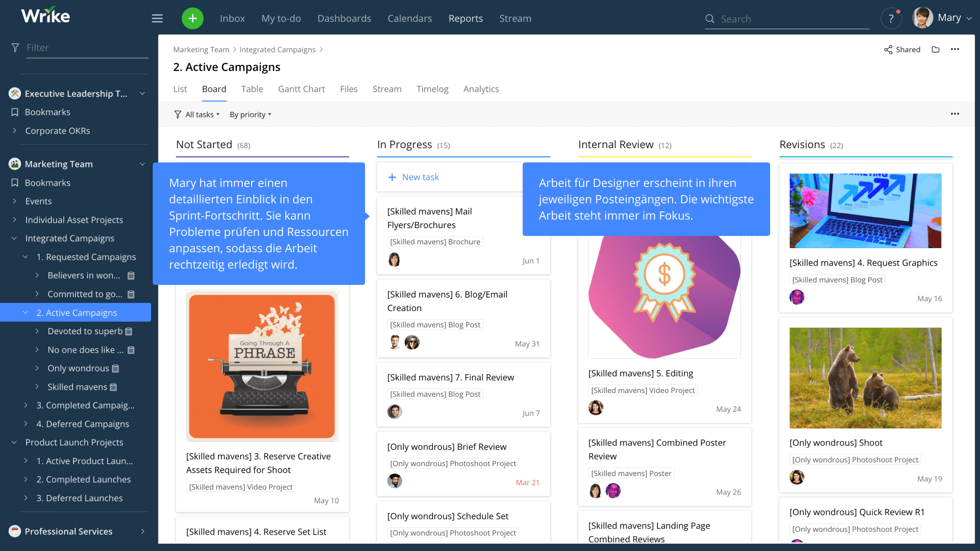Click assignee avatar on Mail Flyers/Brochures card
This screenshot has width=980, height=551.
394,260
